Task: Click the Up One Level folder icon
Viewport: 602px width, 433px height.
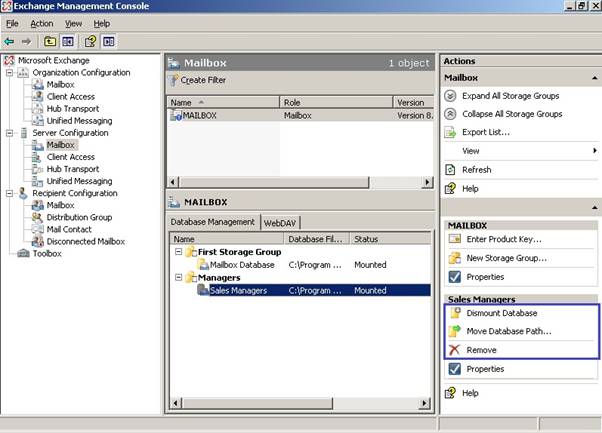Action: coord(50,41)
